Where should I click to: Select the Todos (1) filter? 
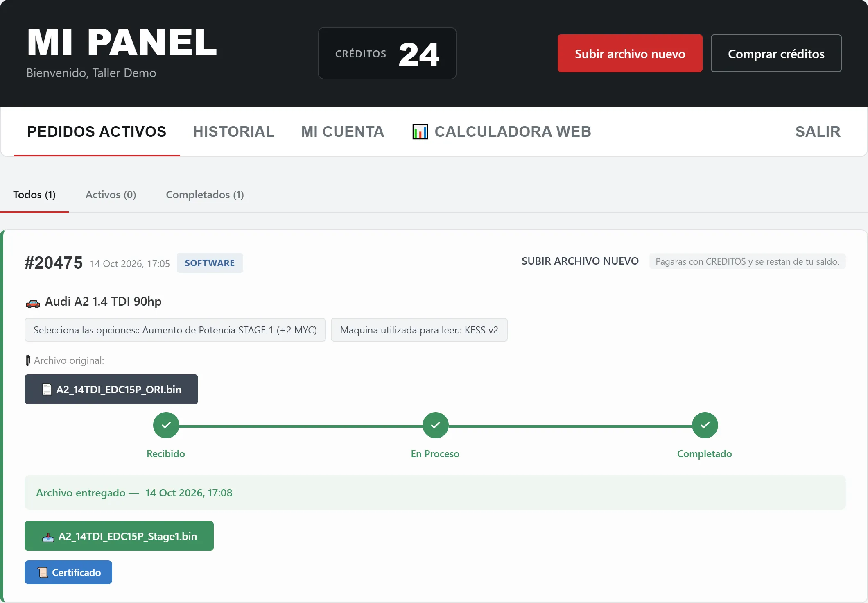click(34, 195)
